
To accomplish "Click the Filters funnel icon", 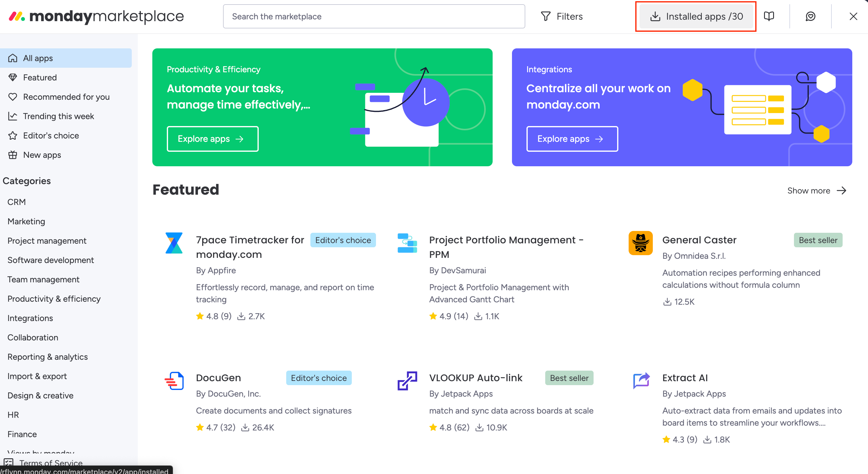I will tap(546, 16).
